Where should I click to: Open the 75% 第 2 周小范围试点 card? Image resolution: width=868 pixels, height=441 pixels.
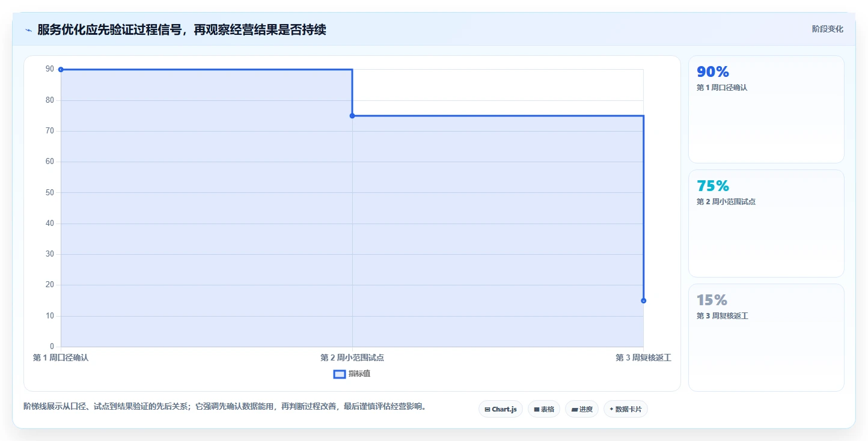point(766,224)
